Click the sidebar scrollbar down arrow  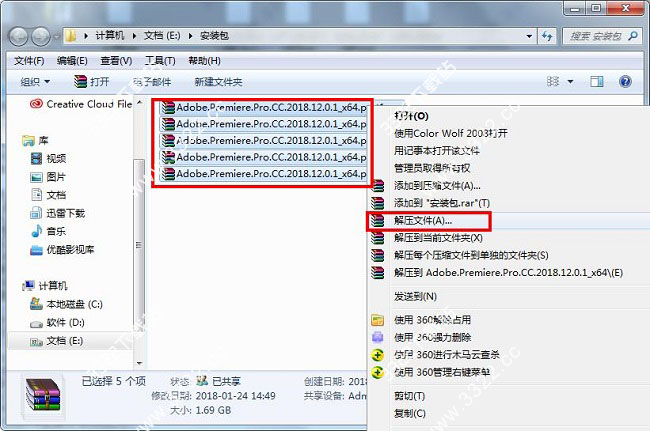pos(140,363)
